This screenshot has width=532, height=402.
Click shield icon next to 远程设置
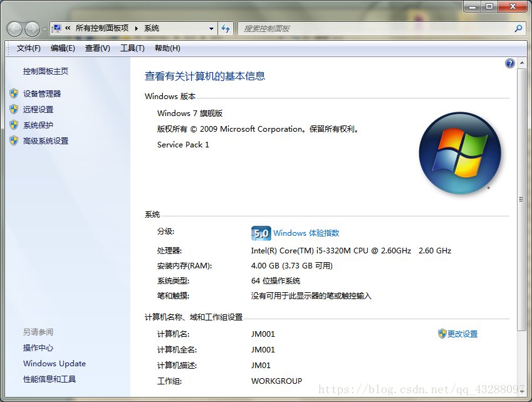pyautogui.click(x=14, y=109)
